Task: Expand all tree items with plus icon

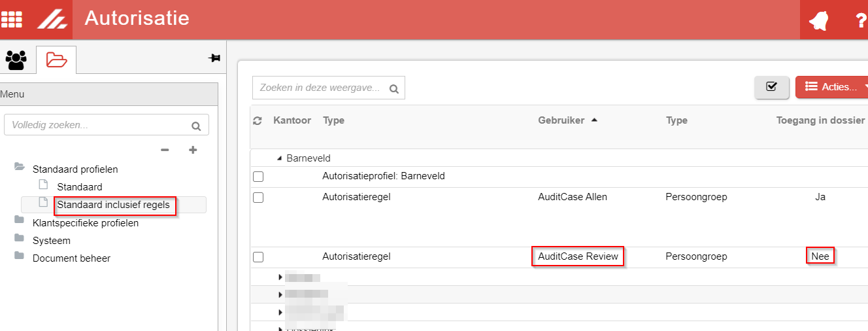Action: tap(193, 150)
